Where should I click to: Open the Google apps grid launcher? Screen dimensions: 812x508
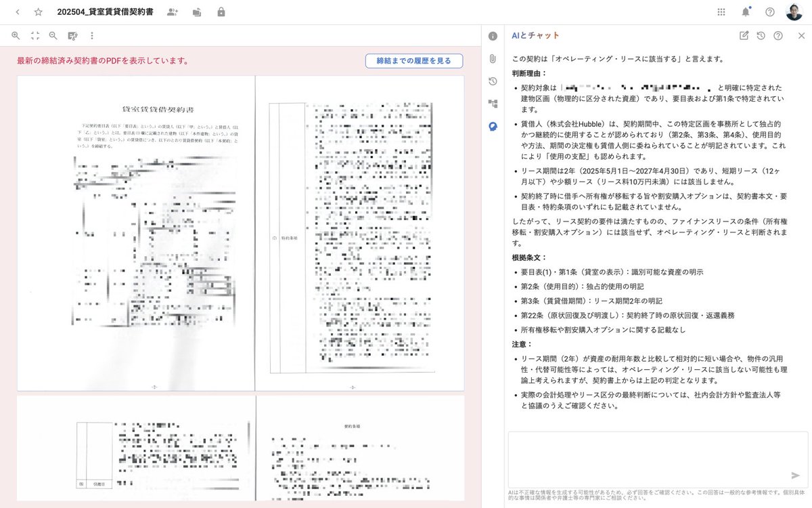click(x=721, y=12)
